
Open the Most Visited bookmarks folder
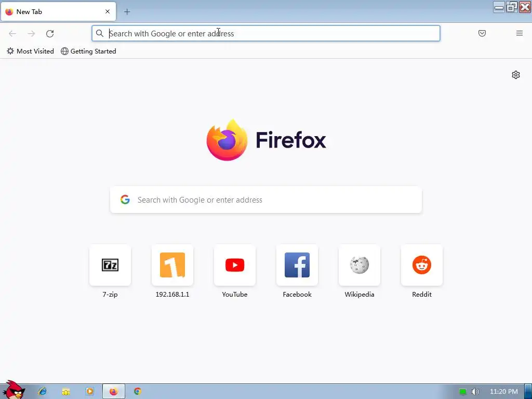tap(30, 51)
